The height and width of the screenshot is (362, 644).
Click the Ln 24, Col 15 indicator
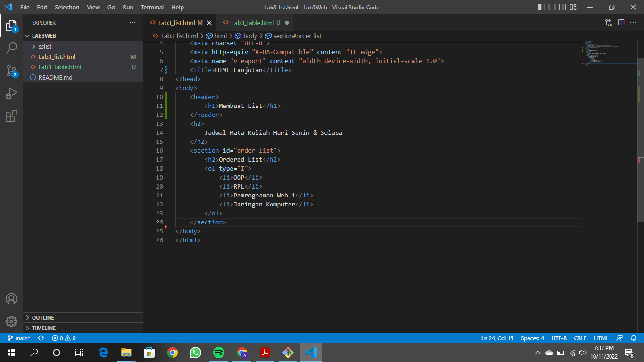497,338
